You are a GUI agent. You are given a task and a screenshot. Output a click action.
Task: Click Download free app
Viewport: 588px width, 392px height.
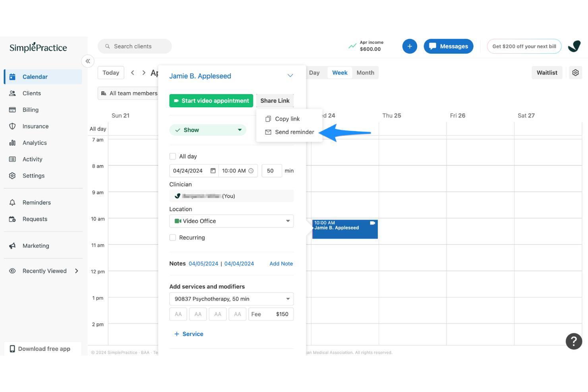click(43, 349)
